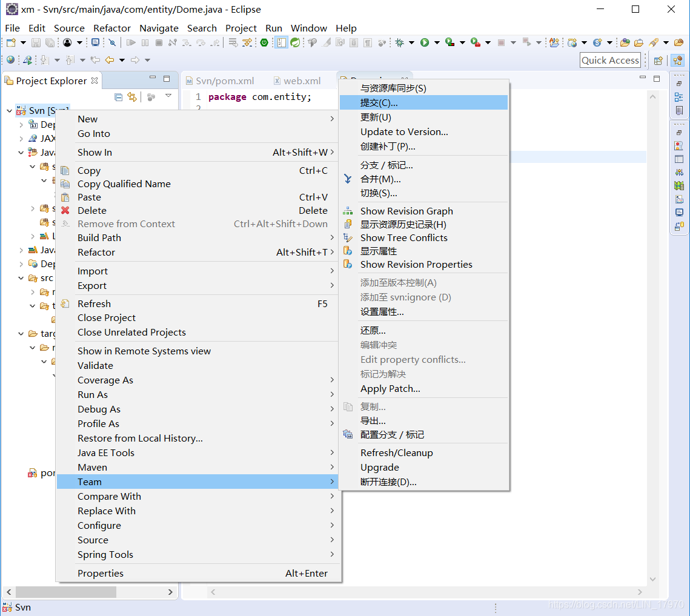Image resolution: width=690 pixels, height=616 pixels.
Task: Open the Run button dropdown arrow
Action: coord(437,42)
